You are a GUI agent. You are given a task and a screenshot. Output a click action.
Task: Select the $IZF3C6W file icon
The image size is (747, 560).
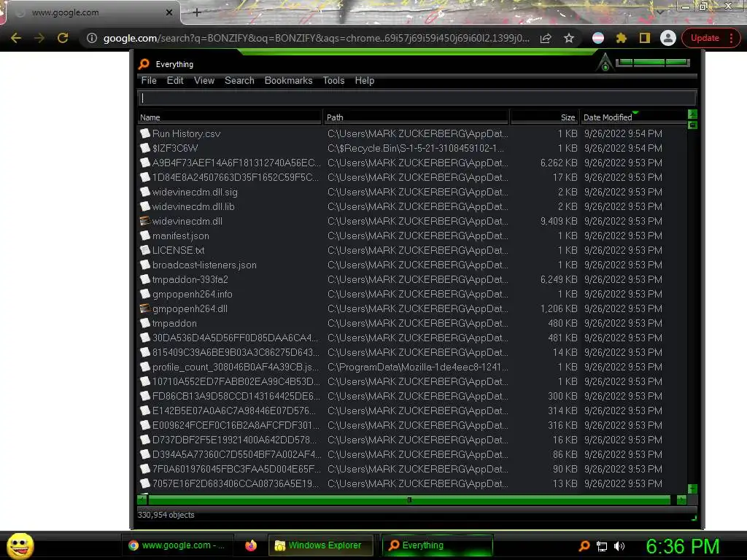145,148
